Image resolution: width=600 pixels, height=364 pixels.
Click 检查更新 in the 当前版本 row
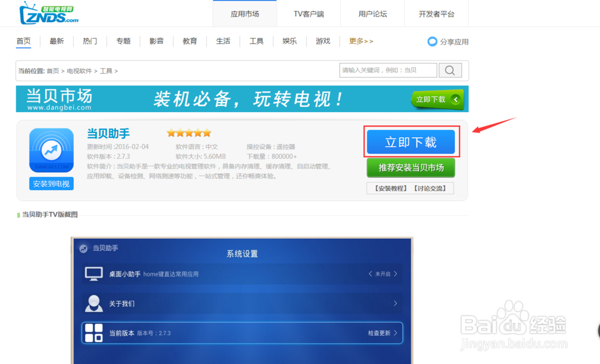(379, 333)
